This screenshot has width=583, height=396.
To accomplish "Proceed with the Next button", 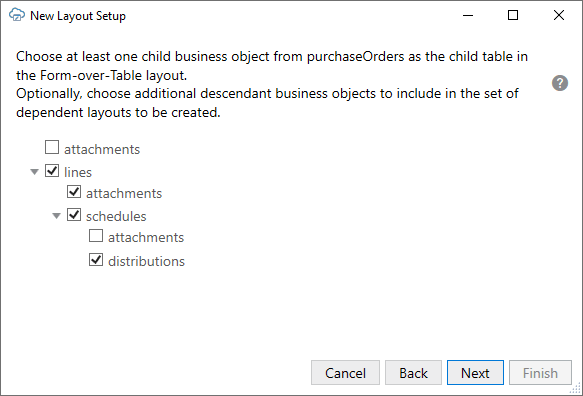I will 475,373.
